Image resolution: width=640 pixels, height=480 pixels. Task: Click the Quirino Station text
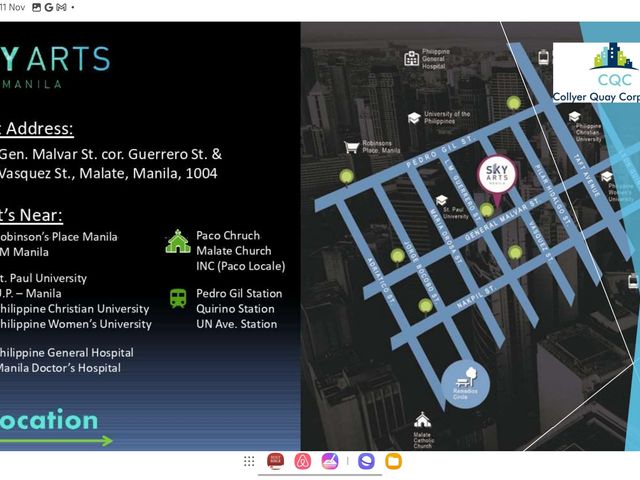pos(235,309)
